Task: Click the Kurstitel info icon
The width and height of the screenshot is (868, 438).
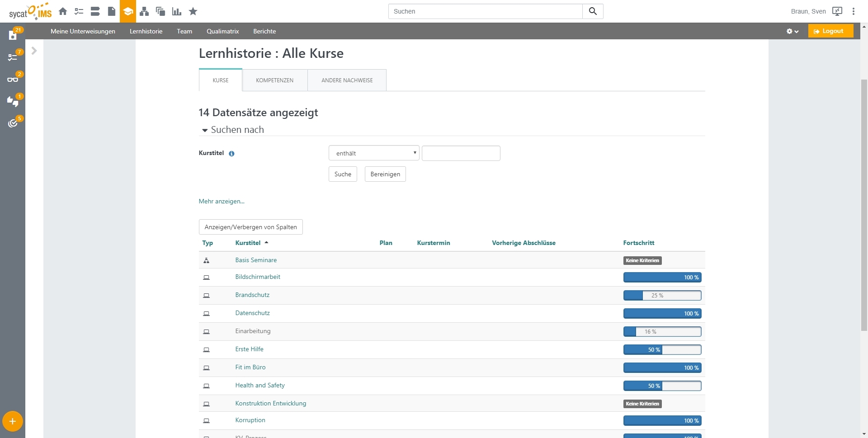Action: pos(231,154)
